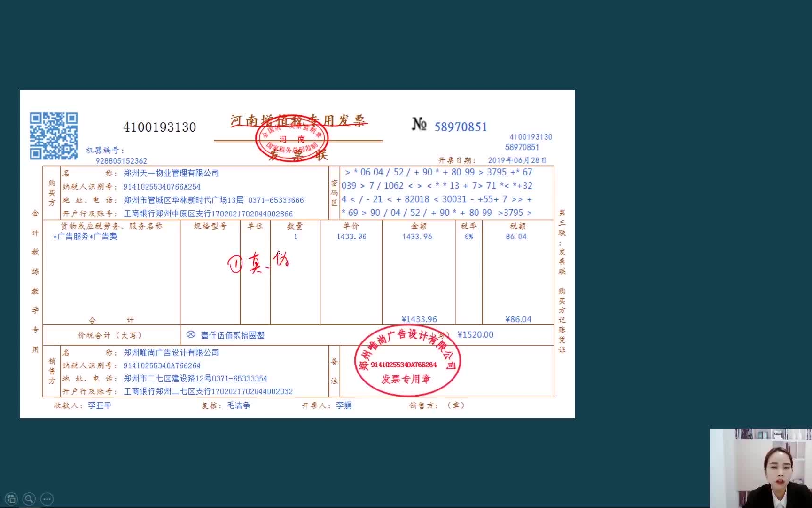Click the unit price value 1433.96

pos(351,237)
